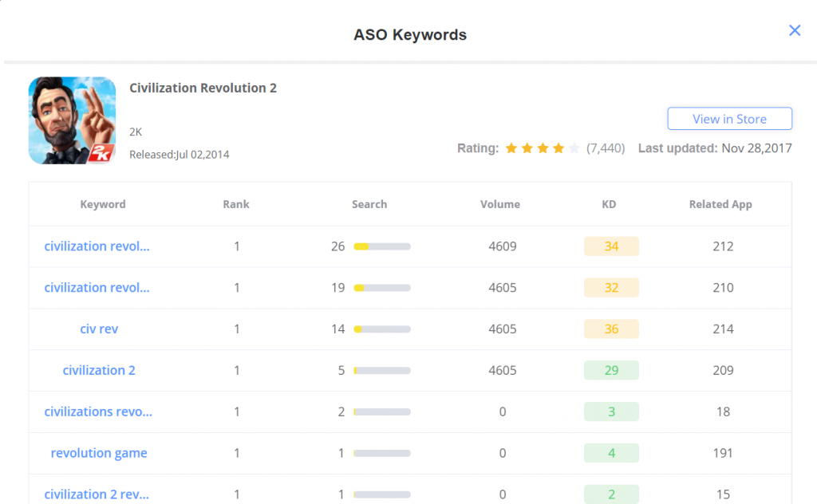
Task: Open the 'civilization 2 rev...' keyword link
Action: coord(97,494)
